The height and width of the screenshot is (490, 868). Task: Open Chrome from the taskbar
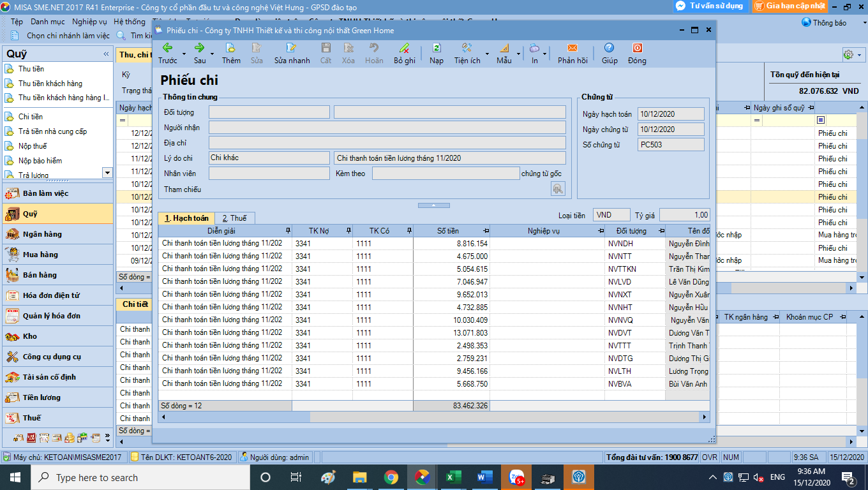[x=391, y=477]
